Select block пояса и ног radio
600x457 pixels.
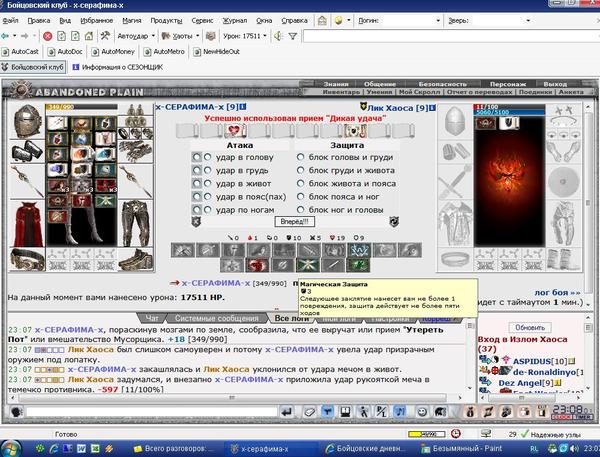300,197
